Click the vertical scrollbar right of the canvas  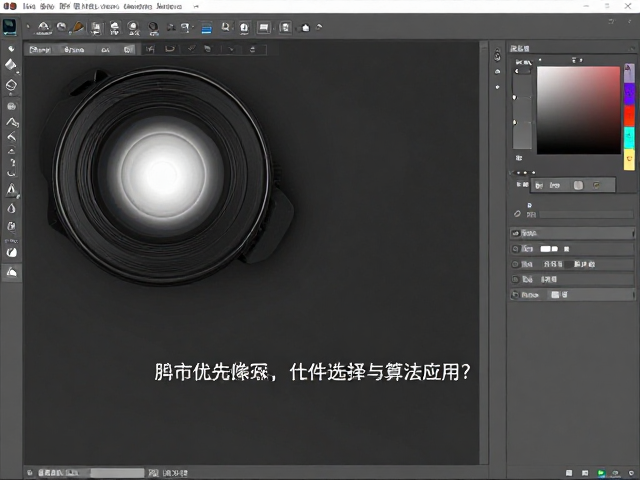pyautogui.click(x=484, y=252)
